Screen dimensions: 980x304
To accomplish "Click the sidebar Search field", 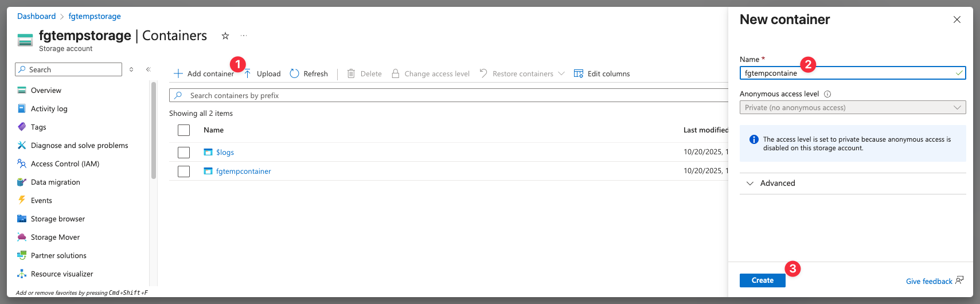I will click(69, 69).
